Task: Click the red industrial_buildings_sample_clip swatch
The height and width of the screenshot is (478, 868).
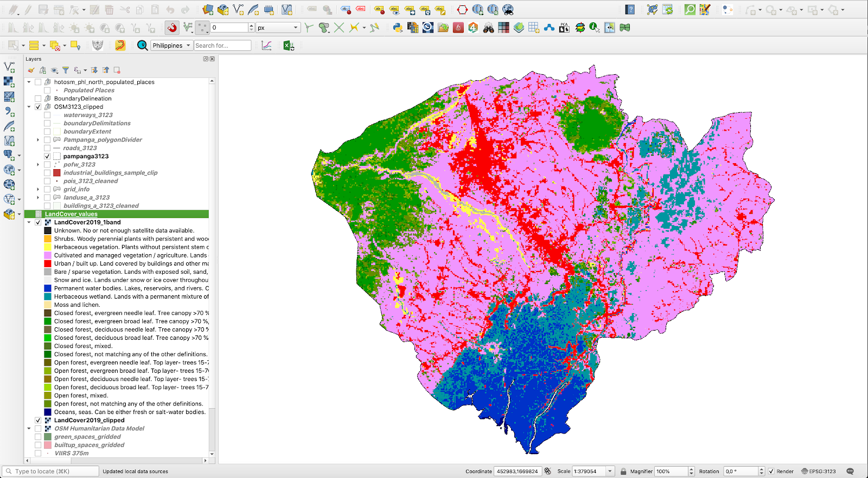Action: coord(57,173)
